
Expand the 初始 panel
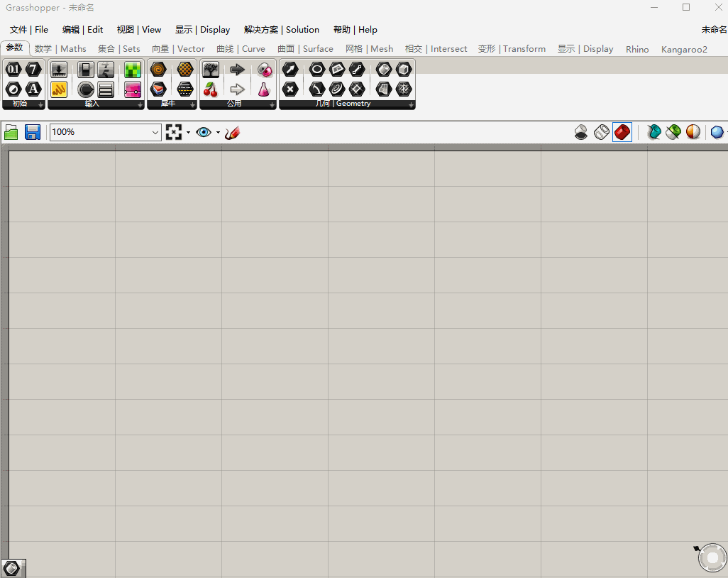tap(41, 105)
